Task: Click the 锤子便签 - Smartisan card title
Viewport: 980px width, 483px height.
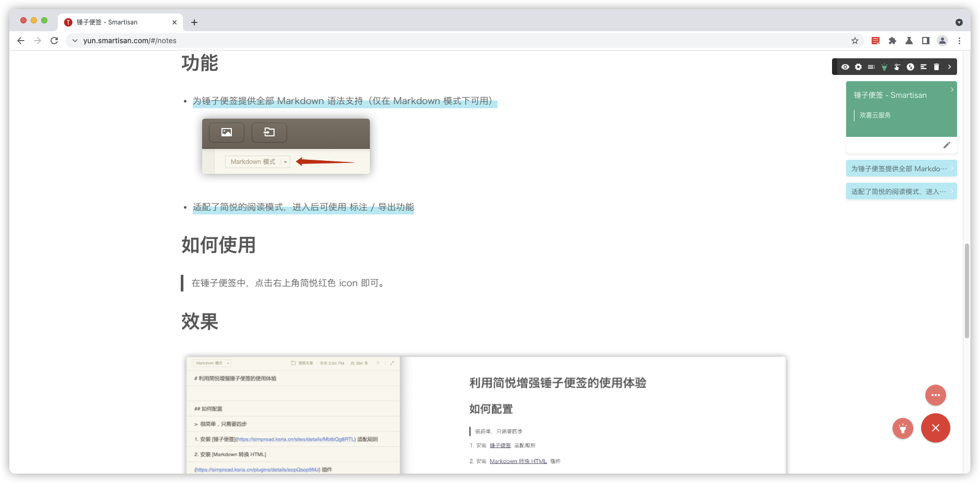Action: coord(890,95)
